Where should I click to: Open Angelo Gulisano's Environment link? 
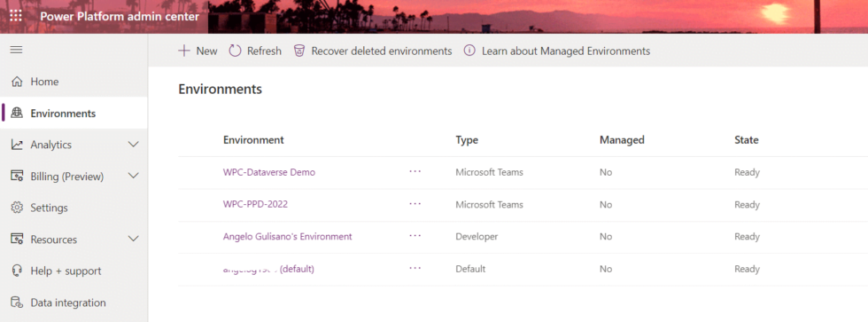(287, 237)
